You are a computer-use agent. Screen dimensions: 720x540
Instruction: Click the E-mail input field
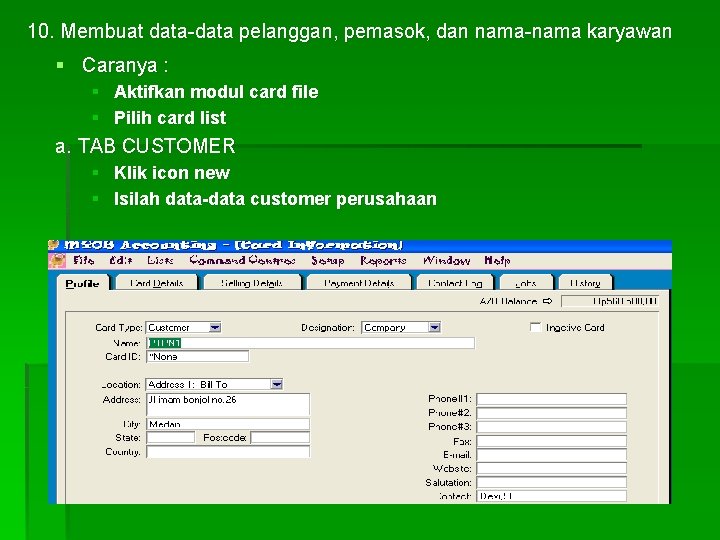551,455
